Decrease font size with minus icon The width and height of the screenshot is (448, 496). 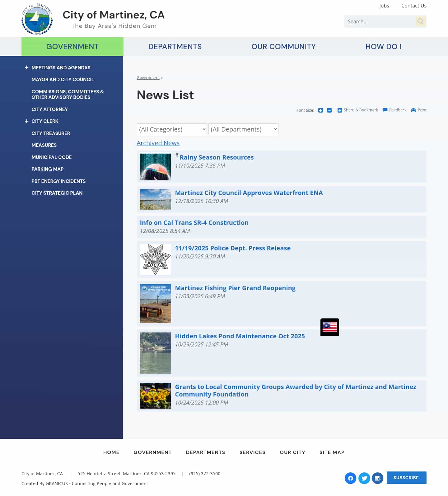tap(329, 110)
